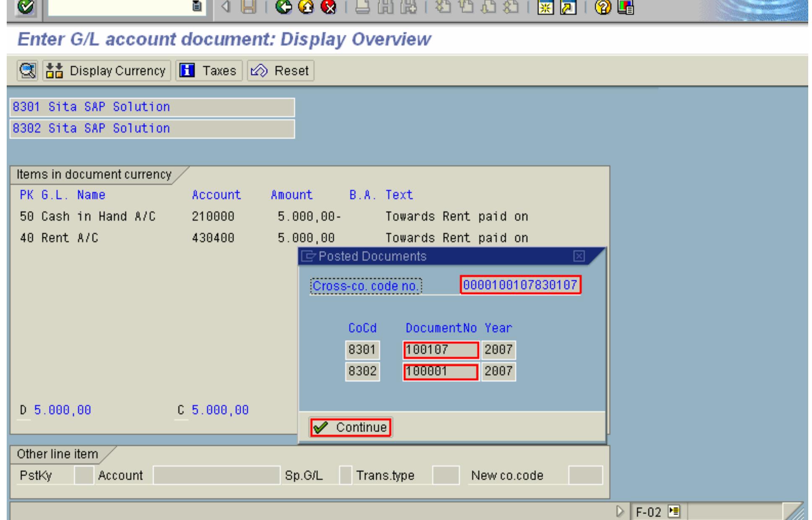Cancel with the red X icon

(x=328, y=7)
